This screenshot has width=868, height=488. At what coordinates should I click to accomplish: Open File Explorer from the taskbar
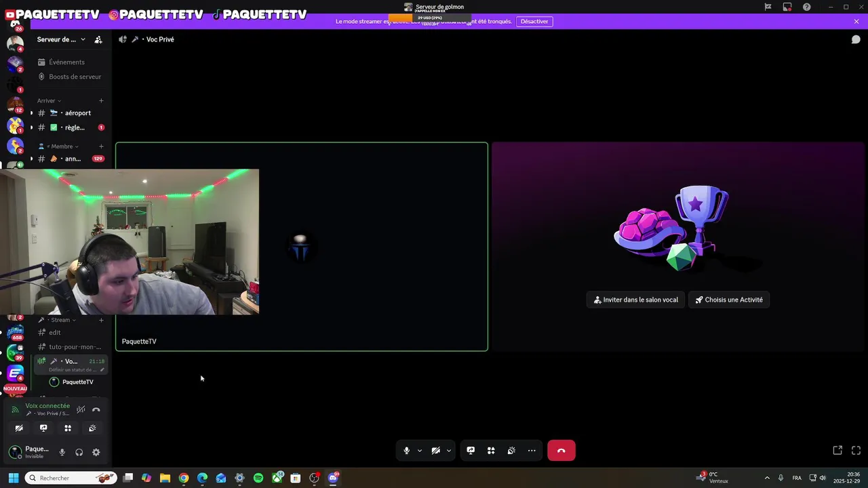point(165,478)
